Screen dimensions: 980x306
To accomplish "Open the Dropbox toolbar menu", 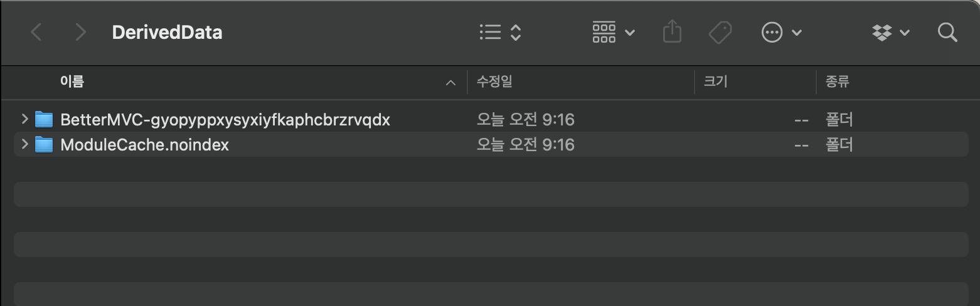I will (890, 33).
